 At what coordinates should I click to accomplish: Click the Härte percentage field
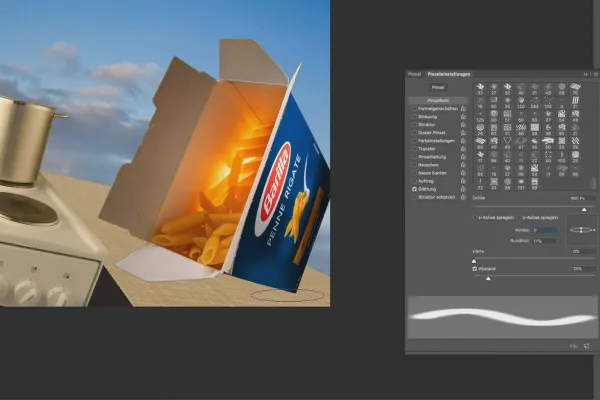[x=584, y=251]
